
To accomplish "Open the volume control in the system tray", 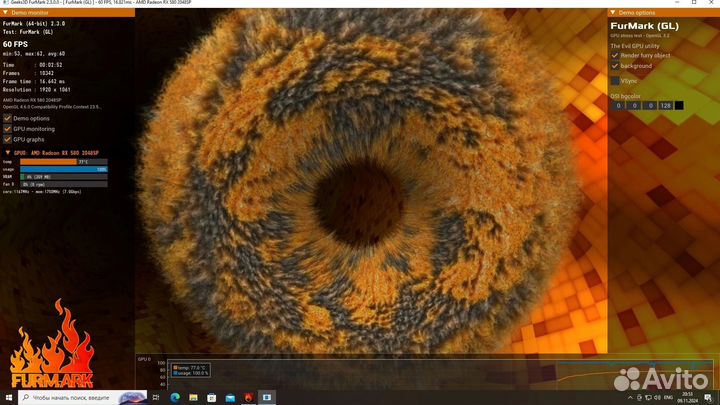I will (657, 398).
